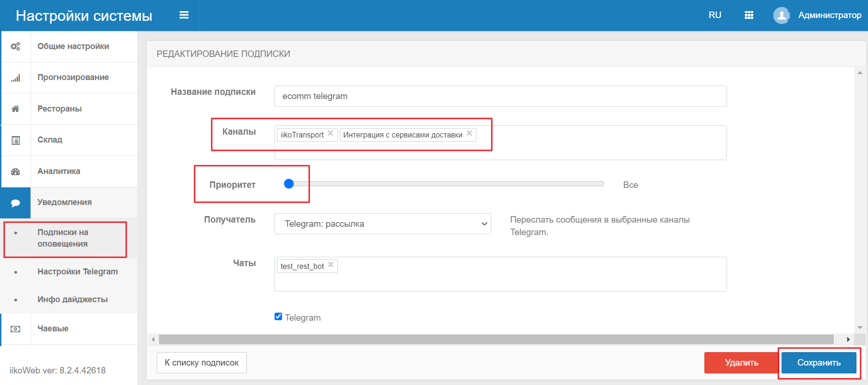Open the apps grid icon
868x385 pixels.
pyautogui.click(x=749, y=15)
